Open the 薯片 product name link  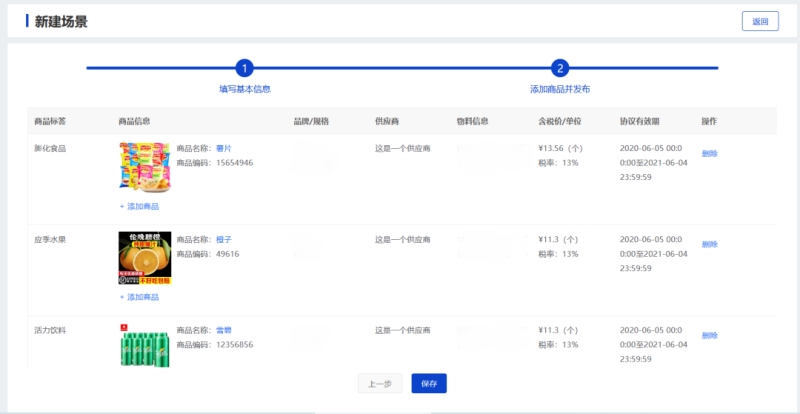(x=224, y=148)
